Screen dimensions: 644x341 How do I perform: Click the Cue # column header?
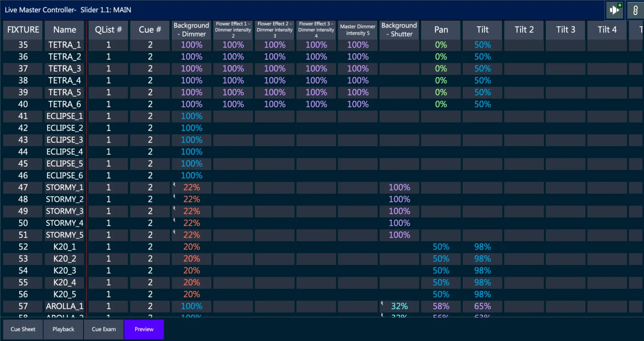click(150, 30)
